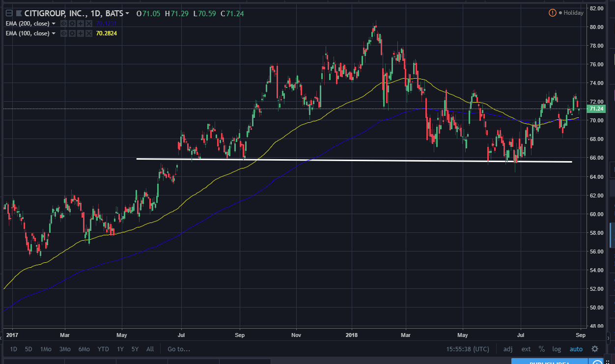Open EMA (100, close) dropdown arrow
The width and height of the screenshot is (615, 364).
[53, 33]
